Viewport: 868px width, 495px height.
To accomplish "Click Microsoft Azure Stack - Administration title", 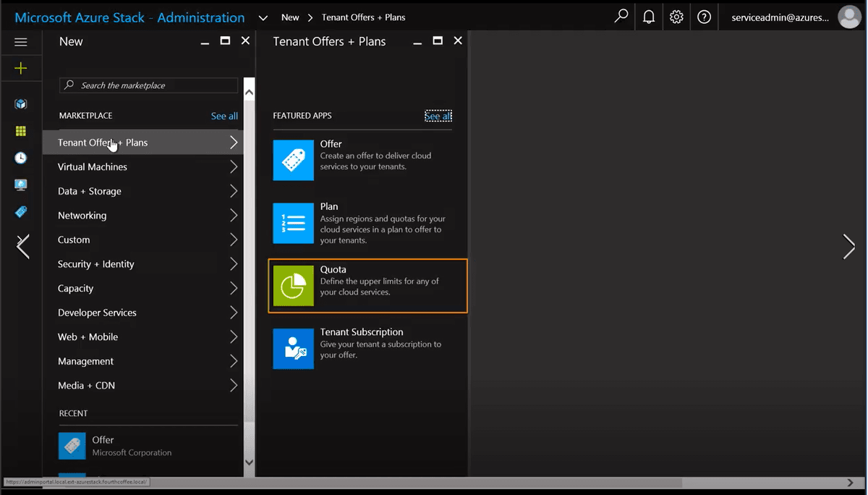I will tap(130, 17).
